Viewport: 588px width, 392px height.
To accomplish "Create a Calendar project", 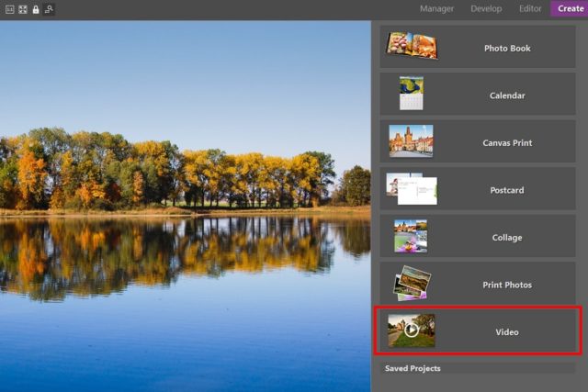I will (478, 94).
